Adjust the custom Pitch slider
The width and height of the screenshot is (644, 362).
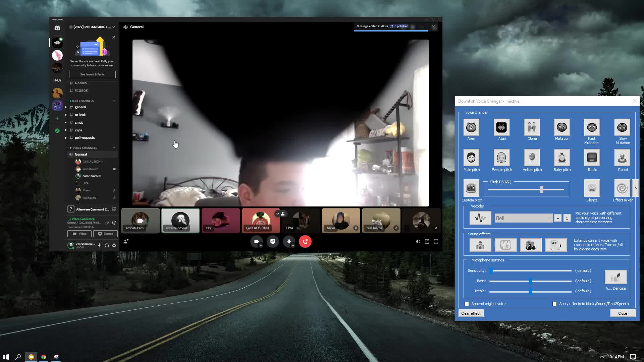coord(541,190)
